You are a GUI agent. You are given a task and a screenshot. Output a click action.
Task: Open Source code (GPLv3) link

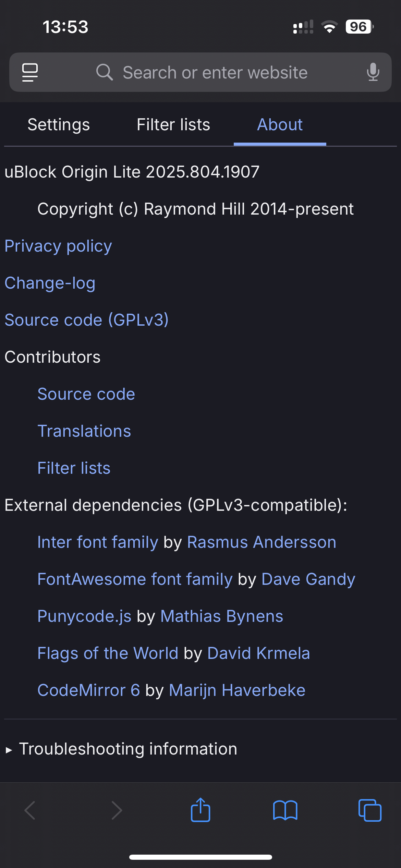click(87, 320)
